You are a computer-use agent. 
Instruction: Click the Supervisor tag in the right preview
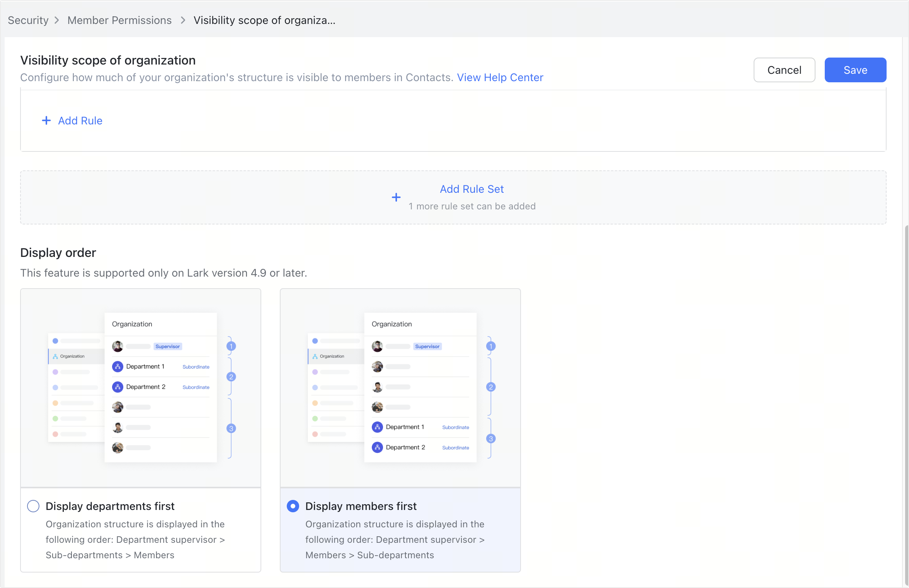pyautogui.click(x=427, y=346)
